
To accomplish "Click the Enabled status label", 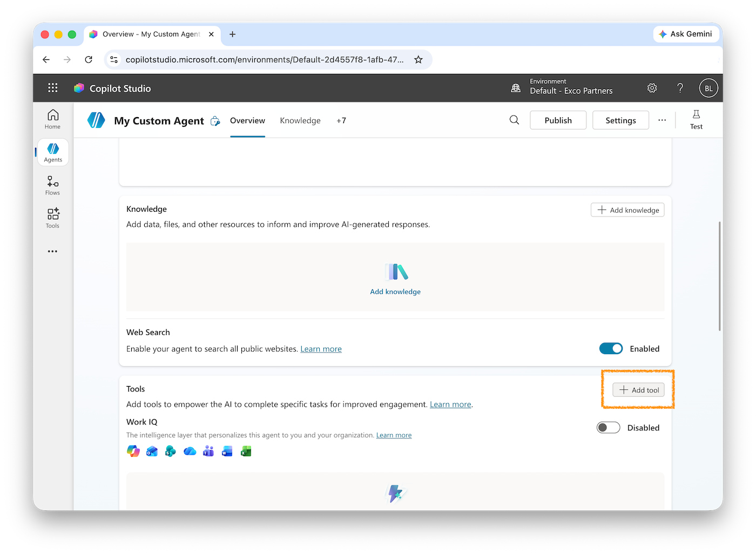I will pos(645,349).
